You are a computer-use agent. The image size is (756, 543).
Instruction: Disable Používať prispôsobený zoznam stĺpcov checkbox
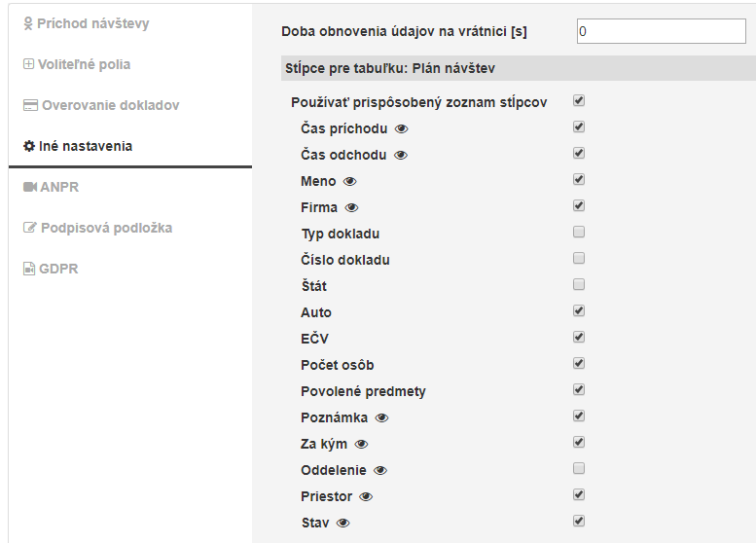click(579, 100)
